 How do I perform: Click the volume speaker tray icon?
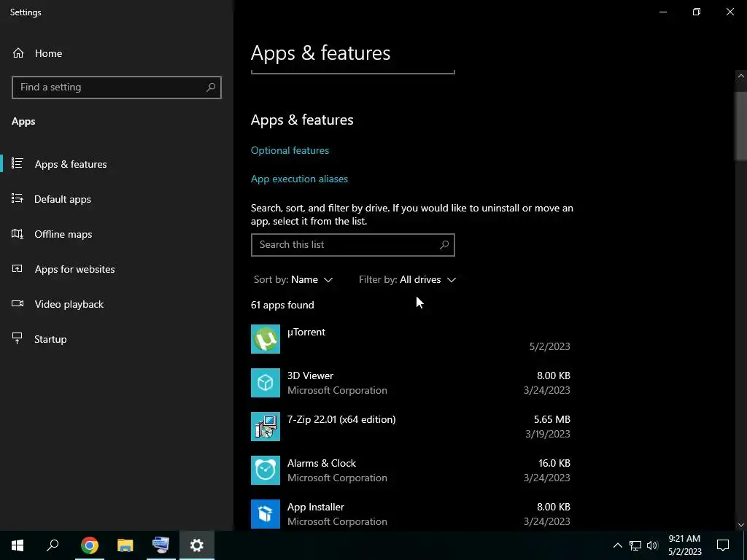(652, 545)
